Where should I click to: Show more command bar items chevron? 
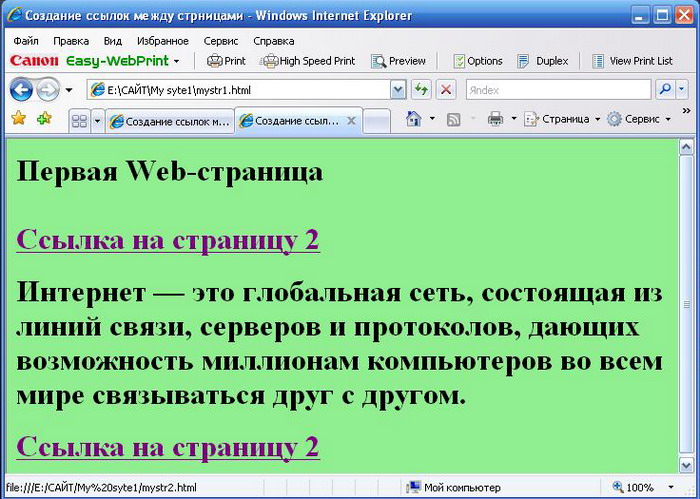(x=687, y=111)
